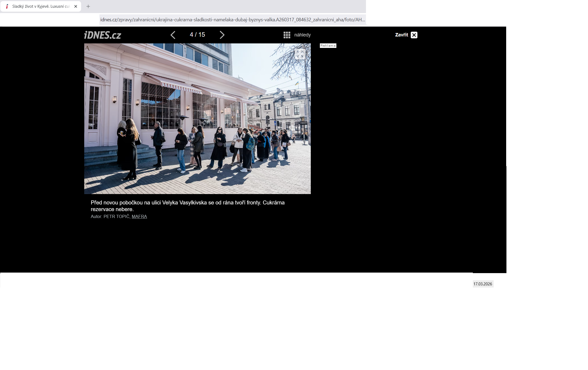Click the Reklama ad label
The width and height of the screenshot is (588, 370).
click(x=328, y=46)
